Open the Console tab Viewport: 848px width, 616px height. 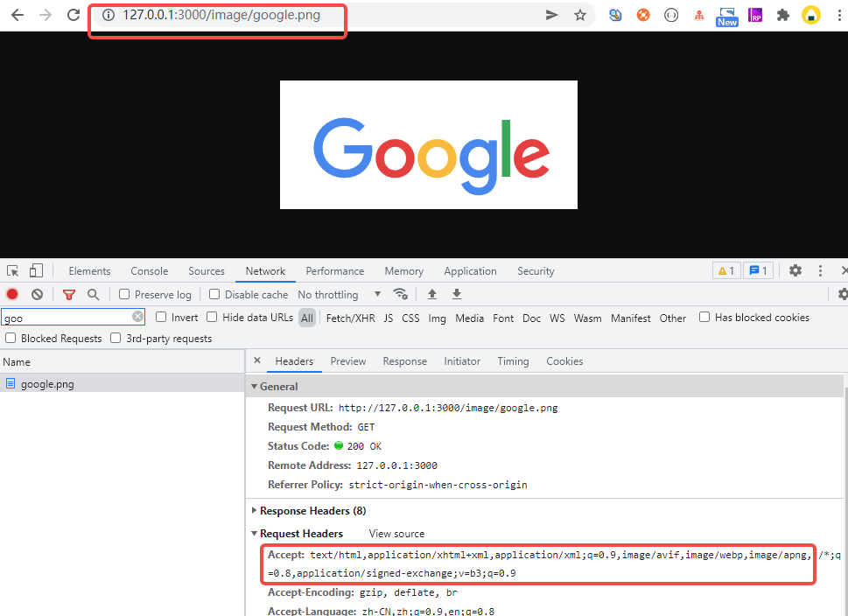150,271
